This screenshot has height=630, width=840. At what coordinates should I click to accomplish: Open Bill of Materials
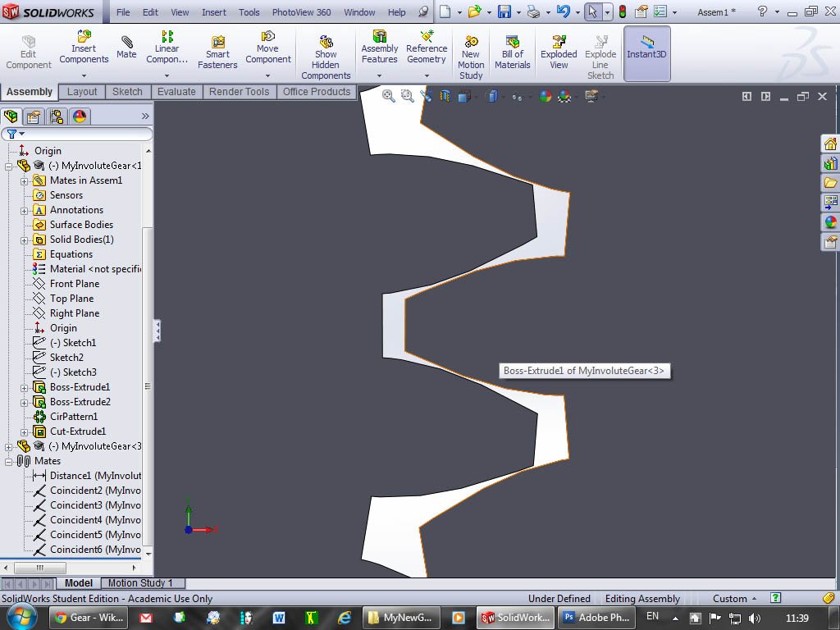(x=512, y=52)
